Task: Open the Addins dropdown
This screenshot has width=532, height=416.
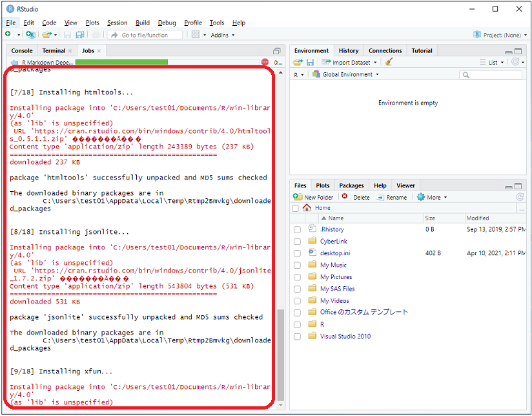Action: pyautogui.click(x=223, y=35)
